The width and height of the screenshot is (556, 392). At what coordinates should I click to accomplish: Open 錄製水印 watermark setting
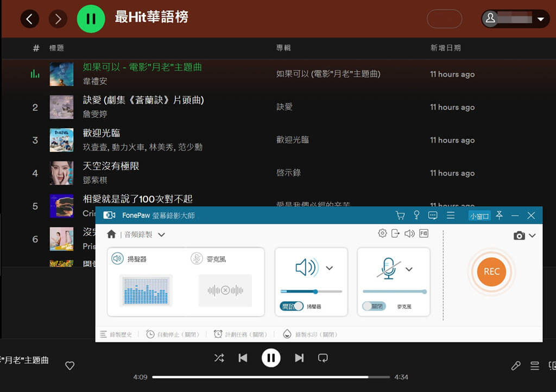pos(310,334)
